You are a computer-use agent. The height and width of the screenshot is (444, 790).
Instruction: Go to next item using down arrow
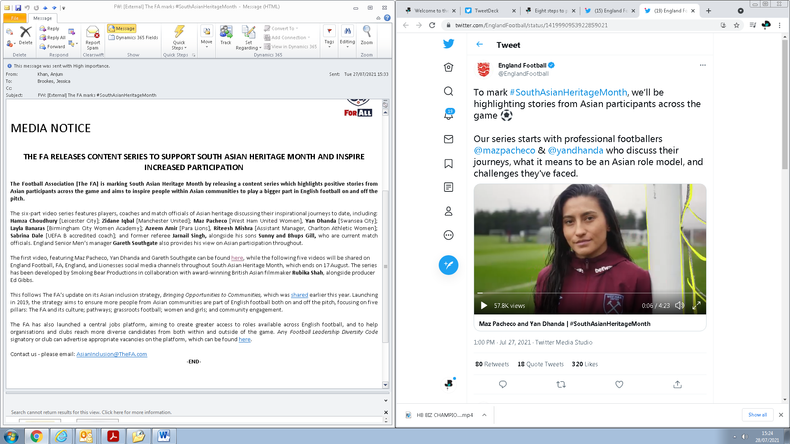pyautogui.click(x=54, y=8)
